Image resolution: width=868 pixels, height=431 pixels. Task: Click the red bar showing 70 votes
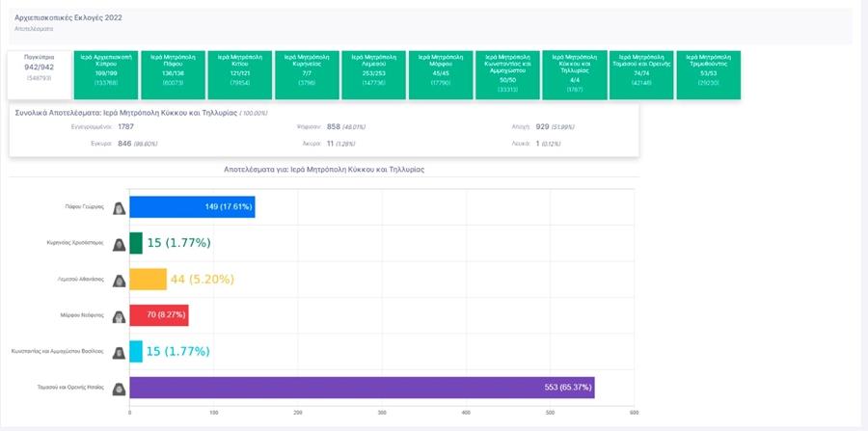pyautogui.click(x=158, y=315)
